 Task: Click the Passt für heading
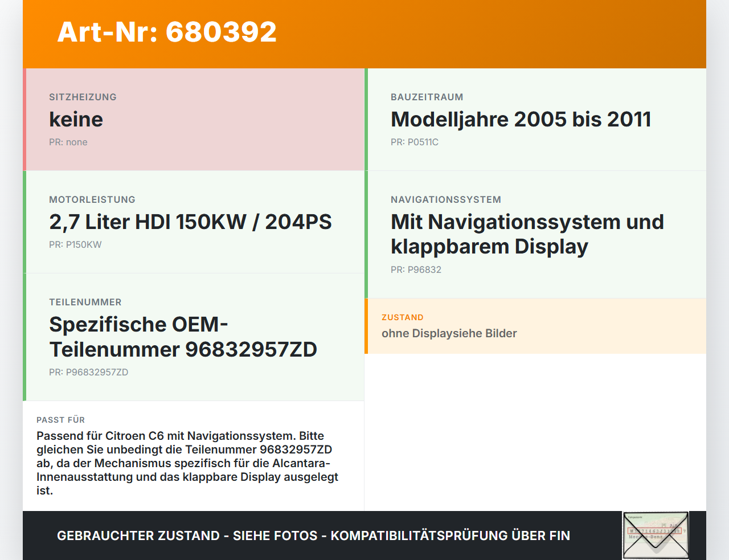(61, 420)
